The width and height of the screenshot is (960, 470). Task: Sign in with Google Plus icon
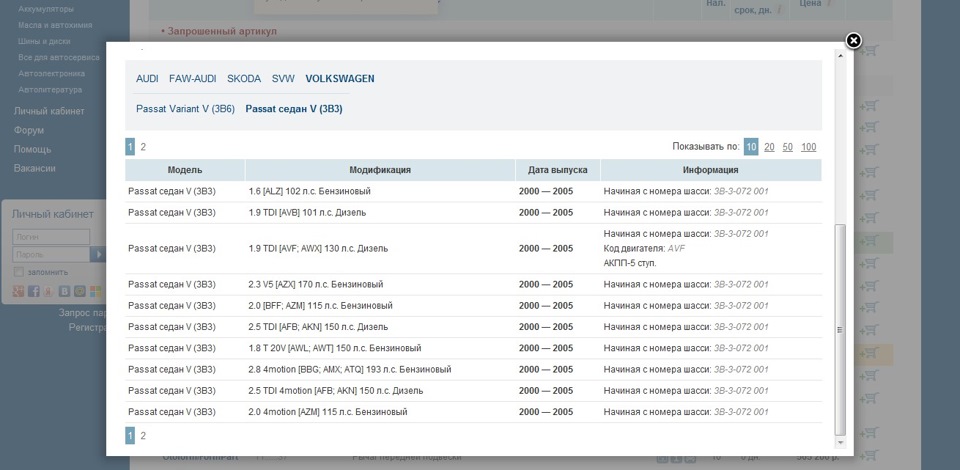pos(18,291)
